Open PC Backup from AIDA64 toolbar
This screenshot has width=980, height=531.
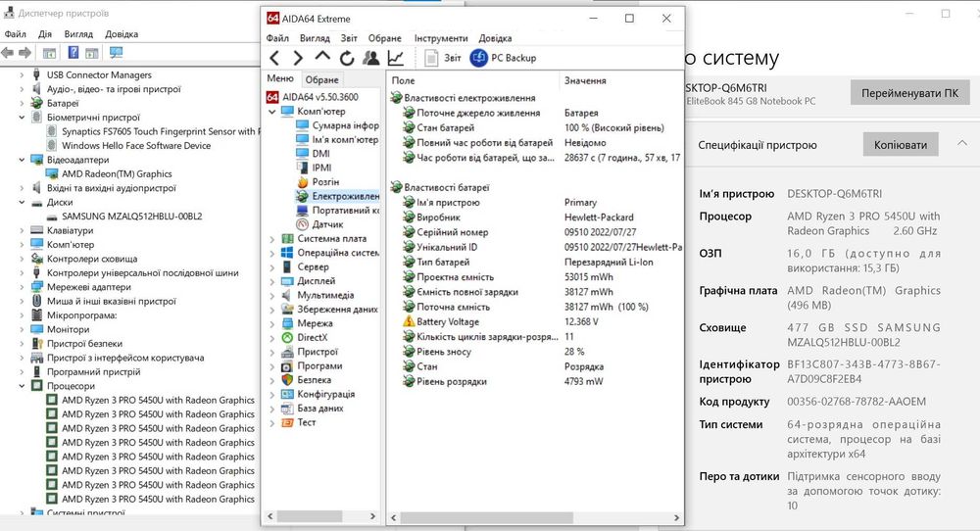click(503, 58)
